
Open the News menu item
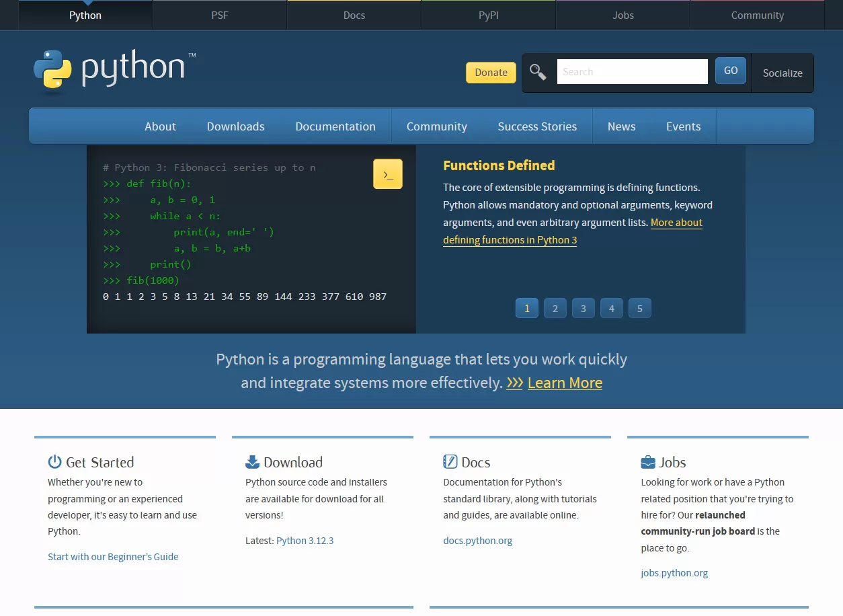pos(621,126)
